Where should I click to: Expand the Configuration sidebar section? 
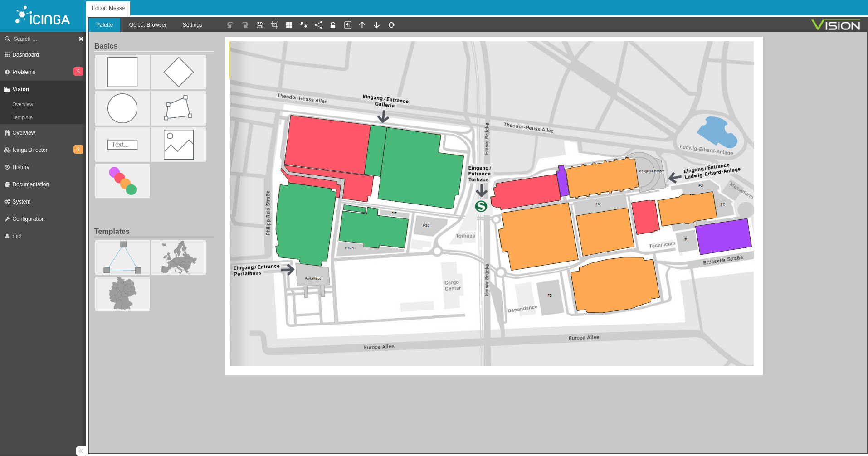coord(29,219)
